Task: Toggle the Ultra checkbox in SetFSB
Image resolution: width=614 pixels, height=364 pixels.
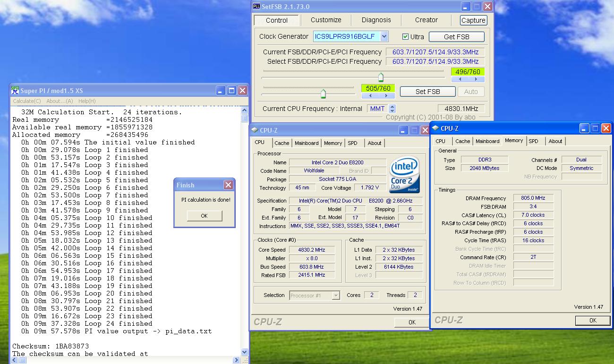Action: point(405,37)
